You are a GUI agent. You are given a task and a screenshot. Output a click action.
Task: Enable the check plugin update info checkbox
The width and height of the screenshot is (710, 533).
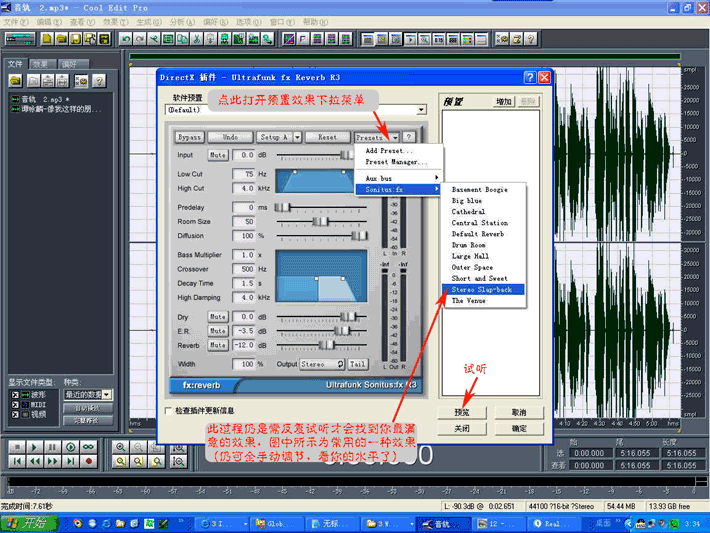coord(167,410)
